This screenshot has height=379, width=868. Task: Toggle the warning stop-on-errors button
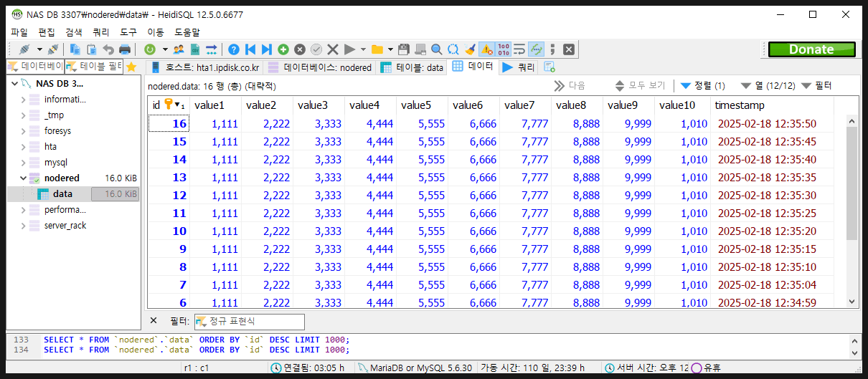click(x=486, y=49)
